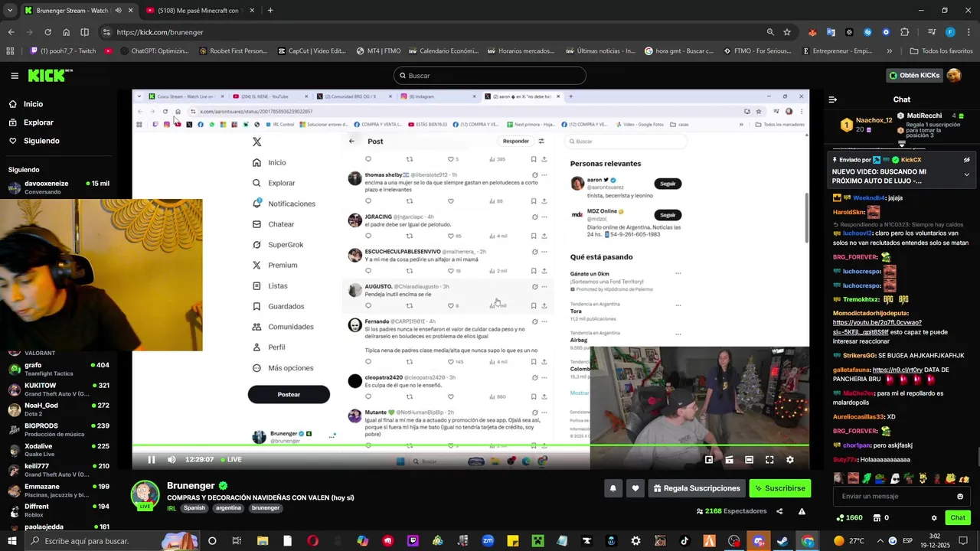Image resolution: width=980 pixels, height=551 pixels.
Task: Open the Google apps grid in bookmarks bar
Action: tap(10, 51)
